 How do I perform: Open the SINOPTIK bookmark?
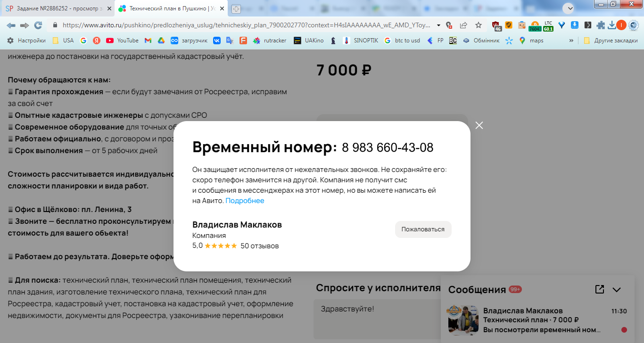(x=361, y=41)
